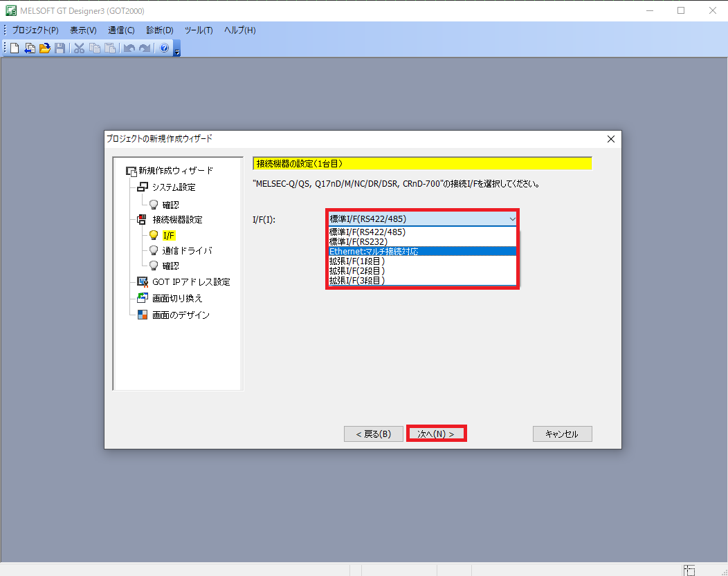The height and width of the screenshot is (576, 728).
Task: Click the 接続機器の設定(1台目) yellow header
Action: coord(423,164)
